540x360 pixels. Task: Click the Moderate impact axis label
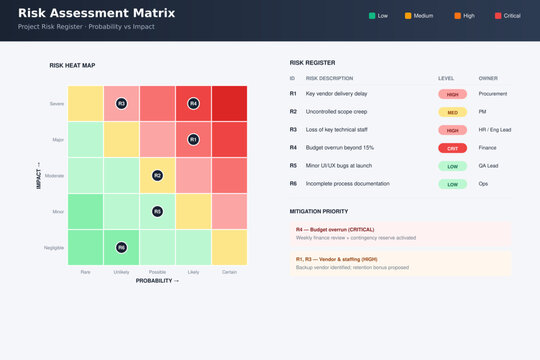coord(54,176)
